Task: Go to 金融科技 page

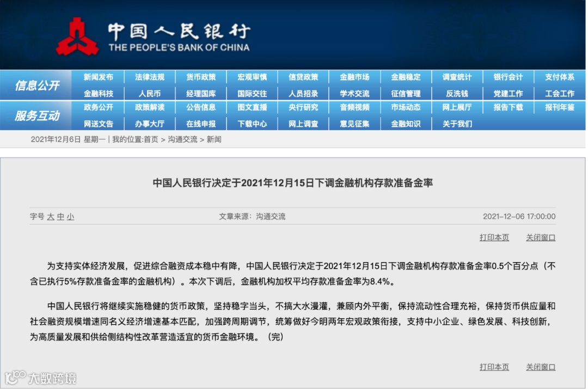Action: coord(98,94)
